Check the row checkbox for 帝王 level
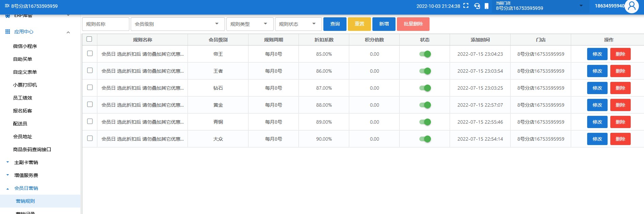 90,53
